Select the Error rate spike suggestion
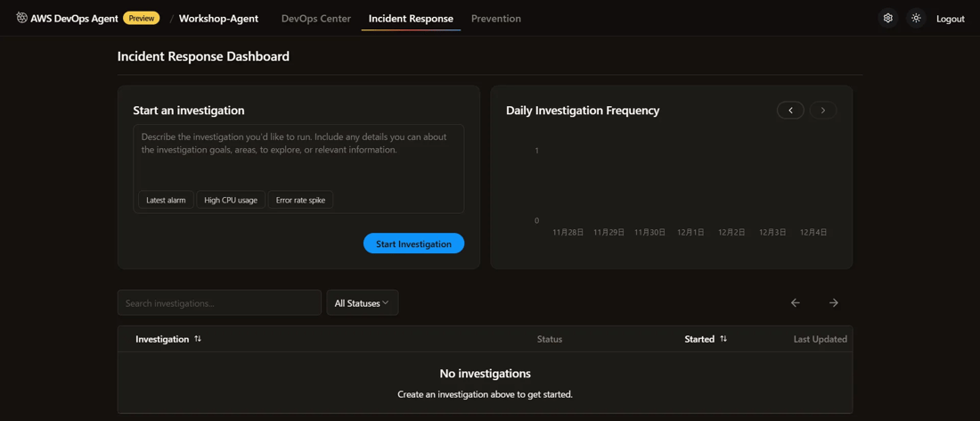 click(x=300, y=200)
